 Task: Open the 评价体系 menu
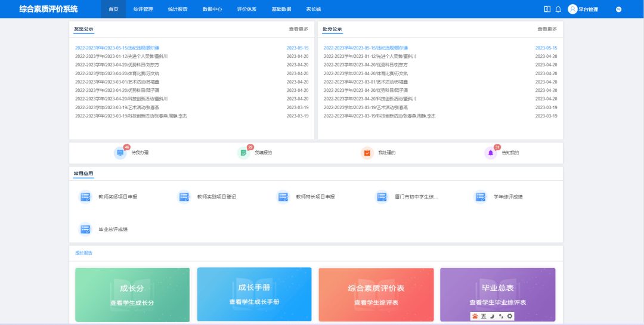247,9
